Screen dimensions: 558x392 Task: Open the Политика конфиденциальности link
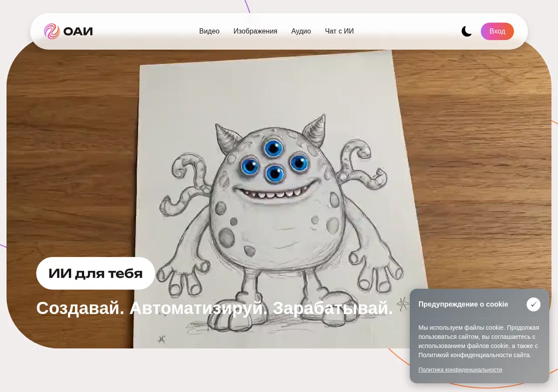point(460,370)
